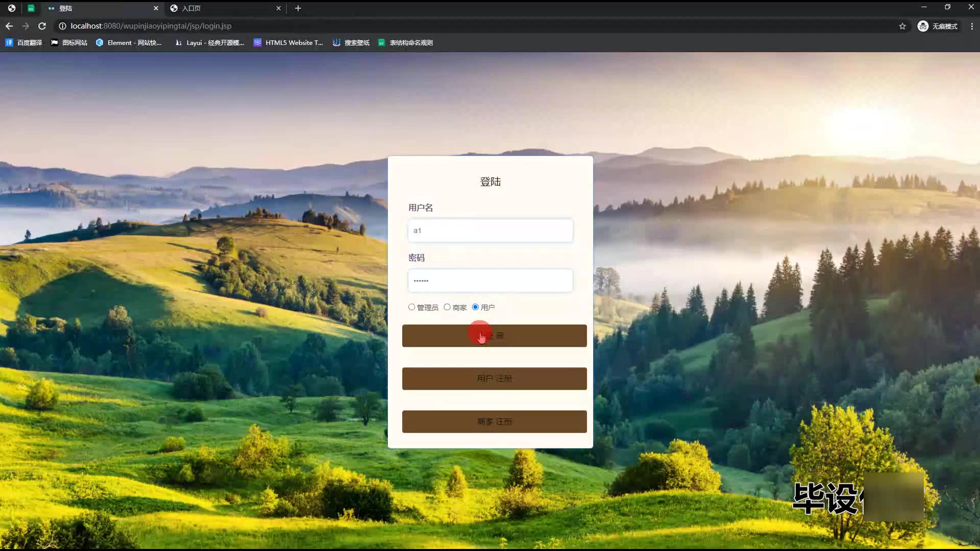Click the 商家 注册 button

click(494, 421)
